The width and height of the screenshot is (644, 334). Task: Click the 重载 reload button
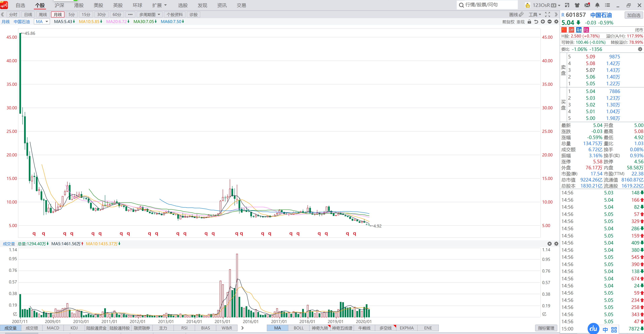tap(520, 22)
